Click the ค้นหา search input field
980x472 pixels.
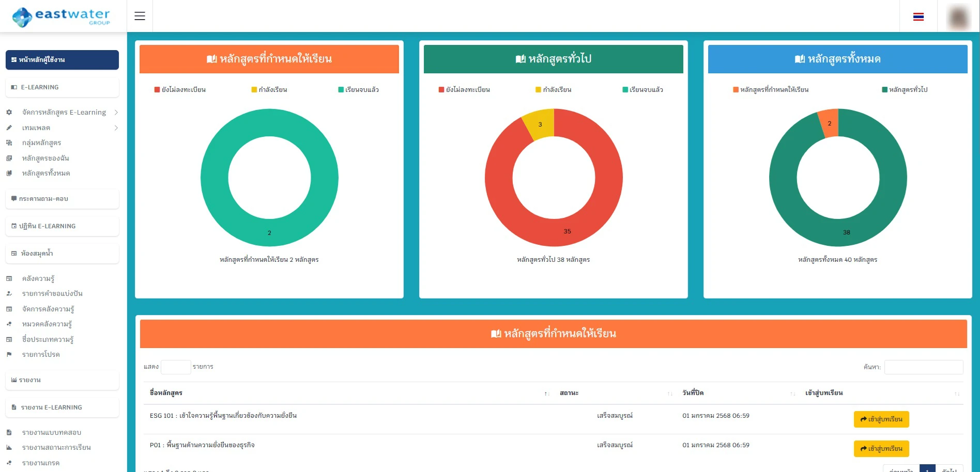[x=923, y=367]
